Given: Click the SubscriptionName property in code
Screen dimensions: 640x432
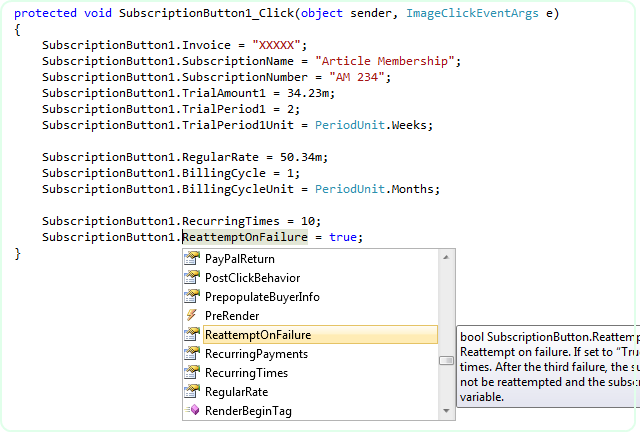Looking at the screenshot, I should (238, 61).
